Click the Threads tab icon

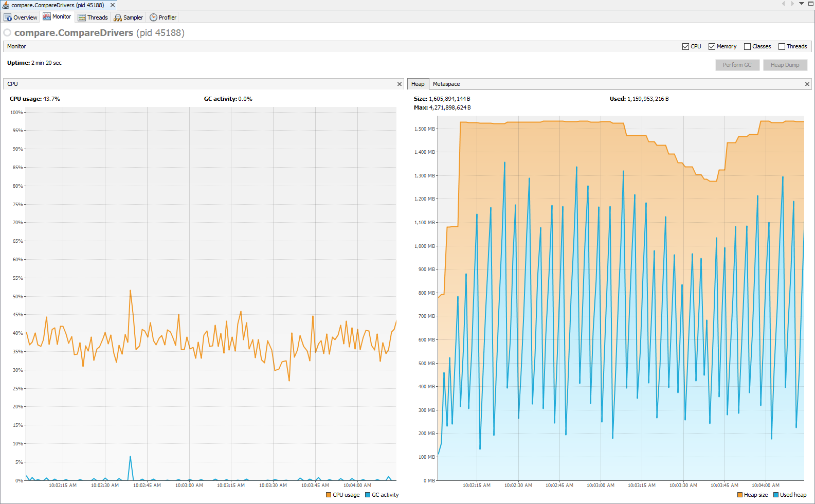click(82, 17)
